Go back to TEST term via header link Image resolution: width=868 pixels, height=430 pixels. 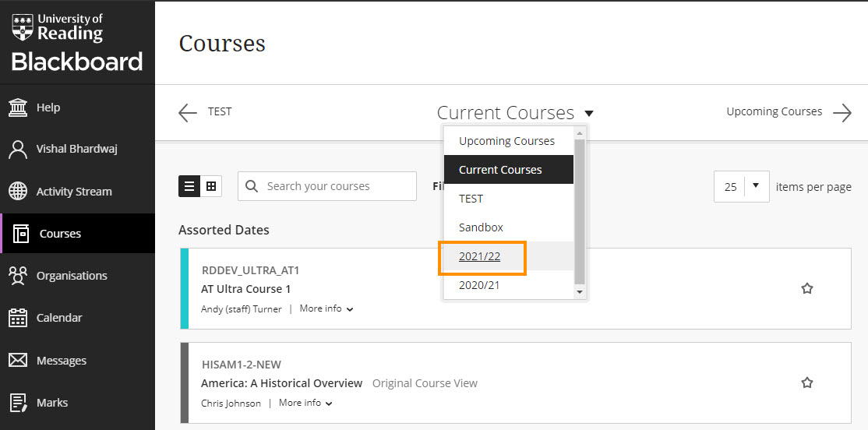(x=220, y=112)
